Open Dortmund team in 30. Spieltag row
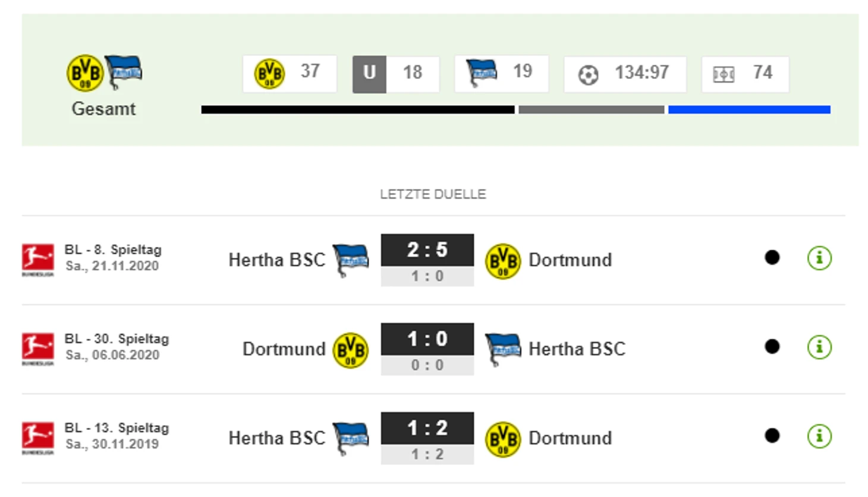This screenshot has width=868, height=497. (284, 349)
